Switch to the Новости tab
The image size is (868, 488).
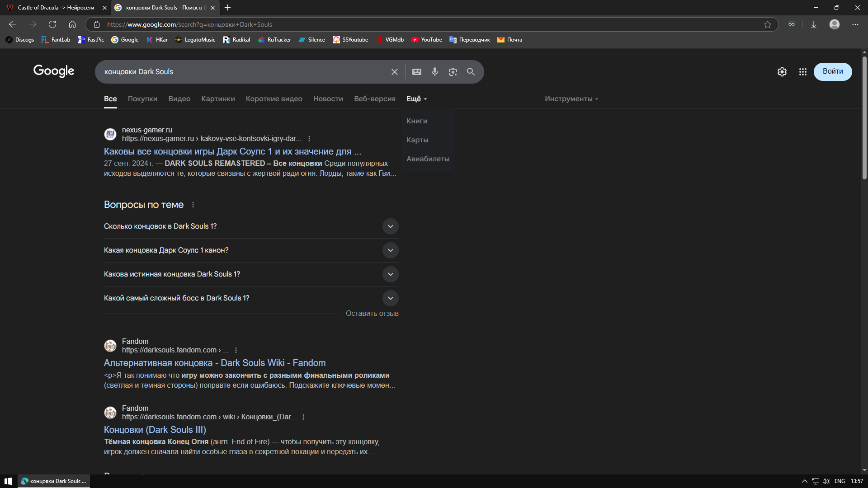click(x=328, y=99)
